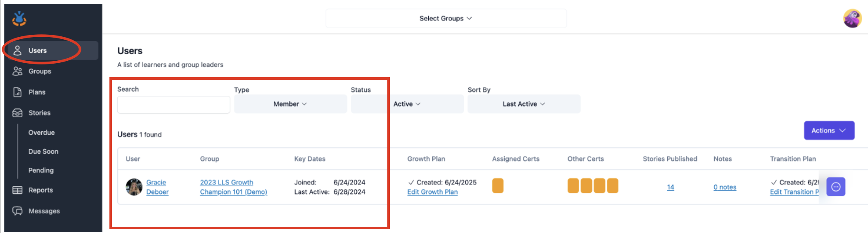Select Pending in the sidebar

point(41,170)
